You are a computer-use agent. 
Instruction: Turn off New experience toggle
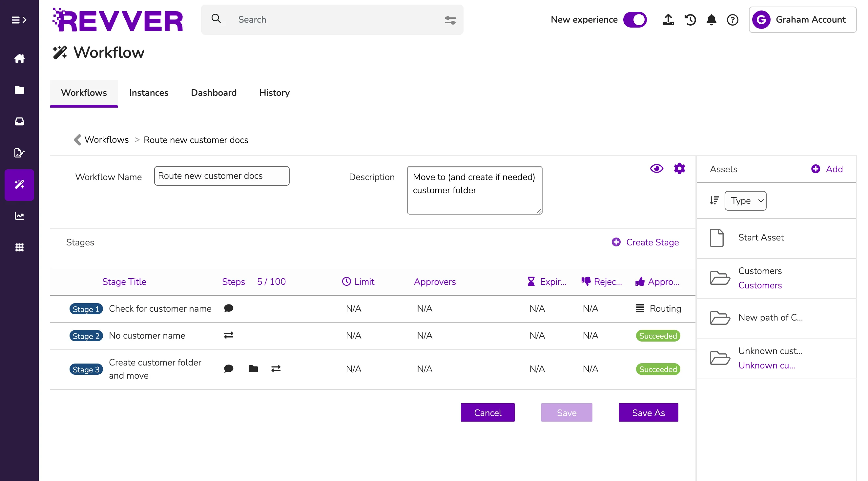[x=635, y=20]
